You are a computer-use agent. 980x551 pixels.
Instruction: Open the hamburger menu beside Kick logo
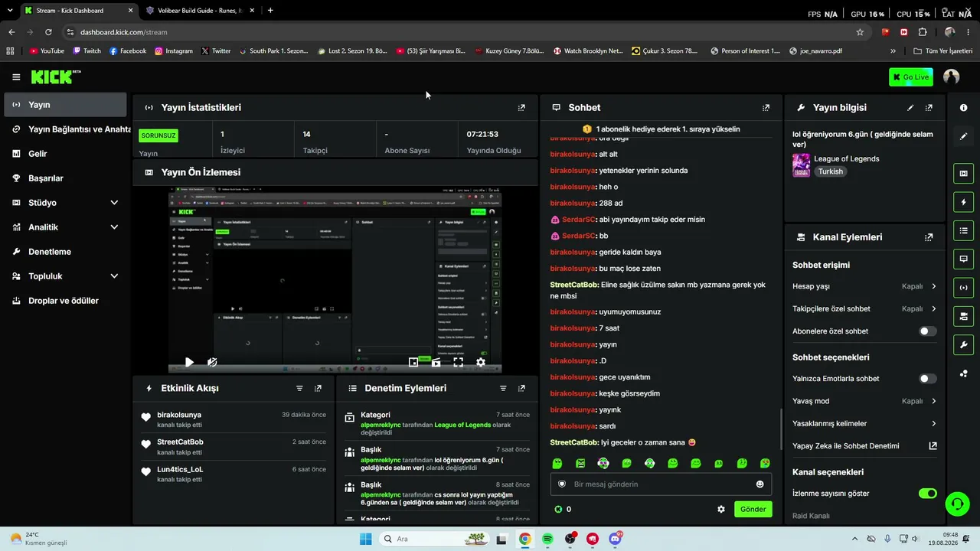(x=16, y=77)
